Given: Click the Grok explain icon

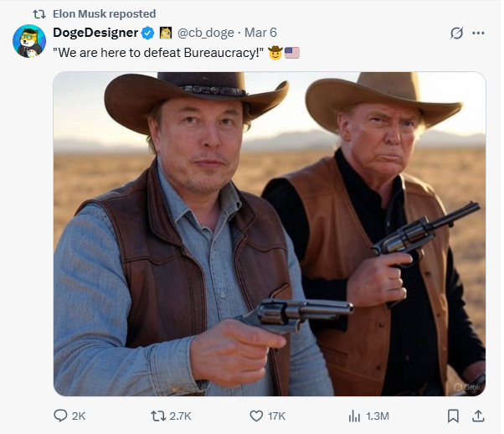Looking at the screenshot, I should point(457,33).
